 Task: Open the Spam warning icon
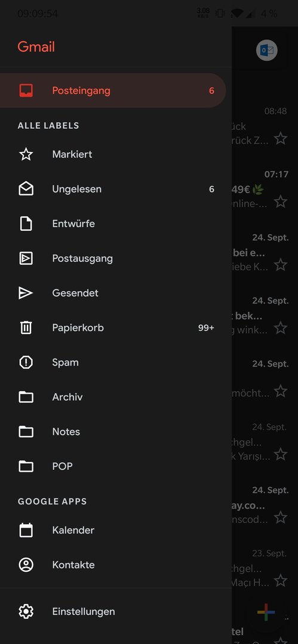(x=26, y=363)
